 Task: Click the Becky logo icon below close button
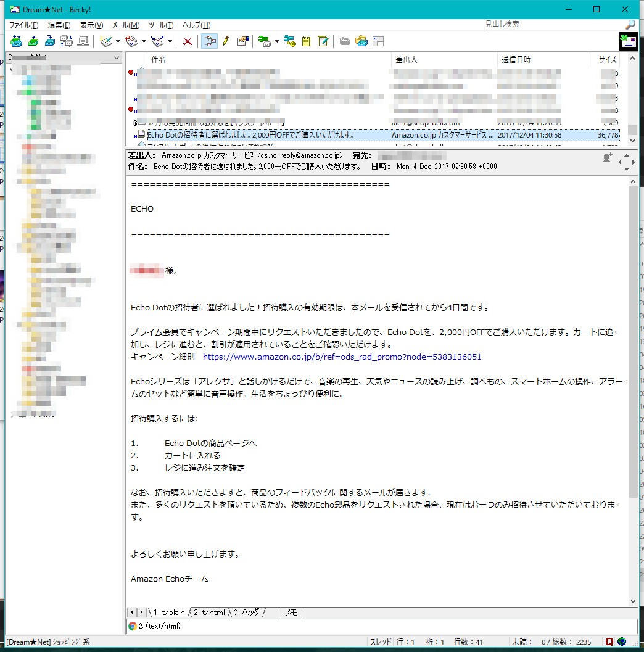(628, 41)
